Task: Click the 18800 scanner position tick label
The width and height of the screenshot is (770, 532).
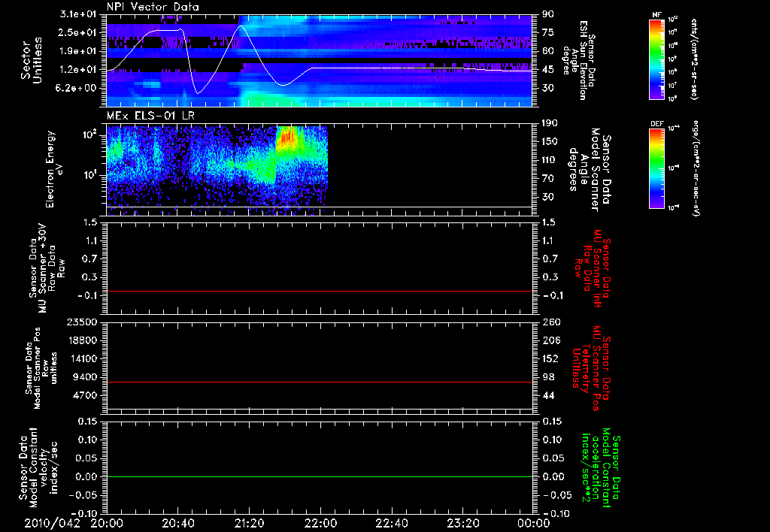Action: [83, 340]
